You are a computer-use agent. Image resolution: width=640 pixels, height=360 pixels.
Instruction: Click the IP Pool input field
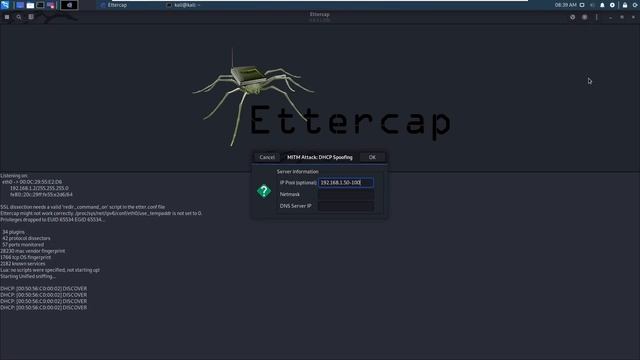pos(346,182)
